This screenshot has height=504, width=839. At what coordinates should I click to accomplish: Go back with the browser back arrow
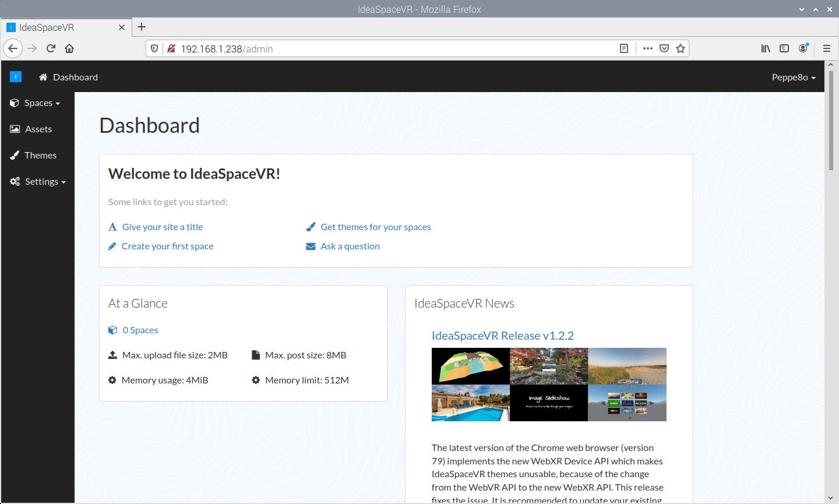pyautogui.click(x=13, y=48)
